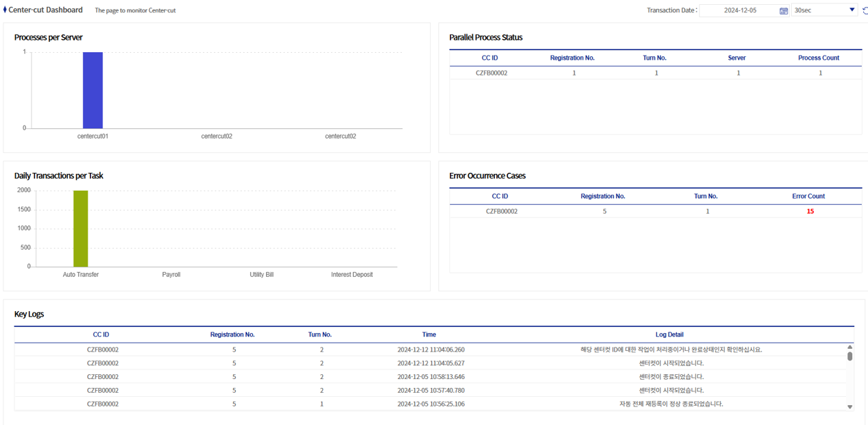This screenshot has height=425, width=868.
Task: Click the CC ID column header in Key Logs
Action: click(x=101, y=335)
